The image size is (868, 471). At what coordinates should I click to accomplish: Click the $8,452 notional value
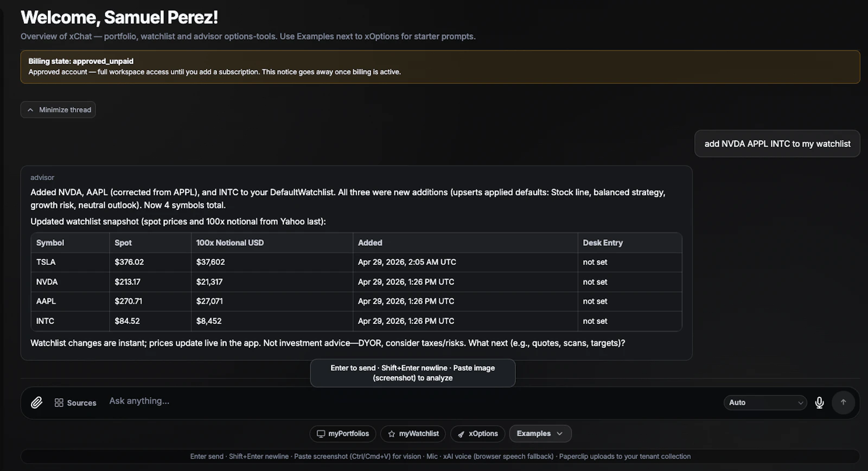[x=209, y=321]
